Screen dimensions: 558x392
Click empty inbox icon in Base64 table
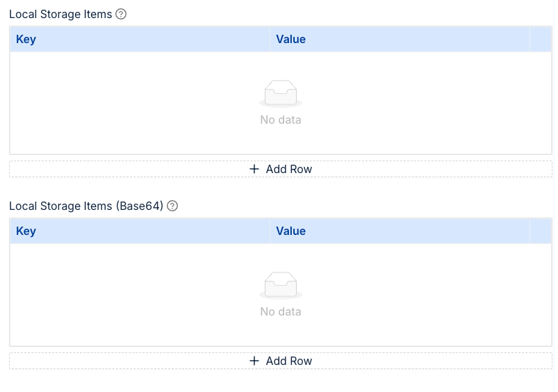coord(281,285)
